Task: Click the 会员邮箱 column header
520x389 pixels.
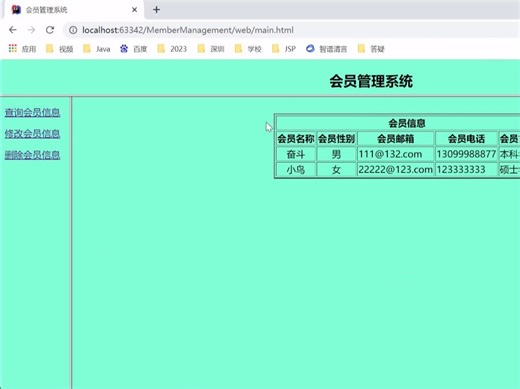Action: coord(396,139)
